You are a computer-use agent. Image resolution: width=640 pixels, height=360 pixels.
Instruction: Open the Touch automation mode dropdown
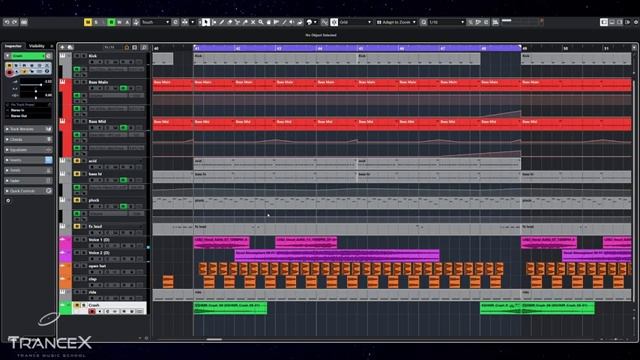pos(155,22)
